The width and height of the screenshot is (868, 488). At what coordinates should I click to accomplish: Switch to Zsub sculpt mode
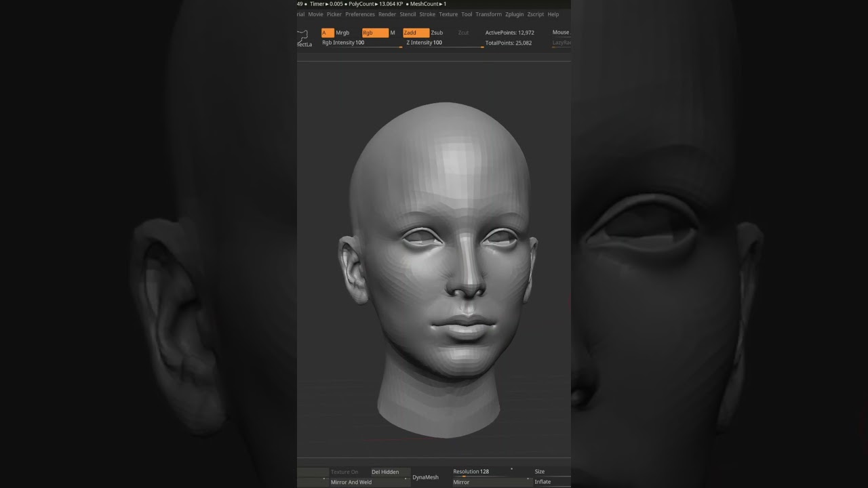click(437, 33)
